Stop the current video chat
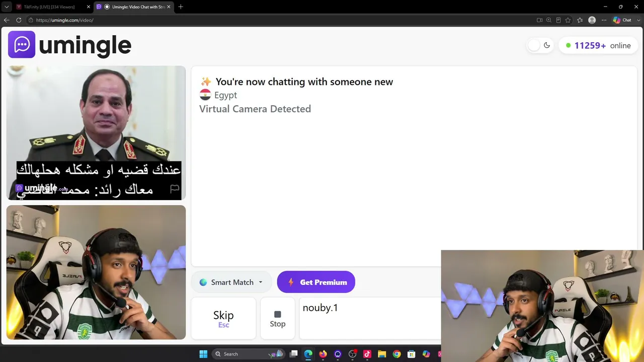644x362 pixels. click(x=278, y=318)
